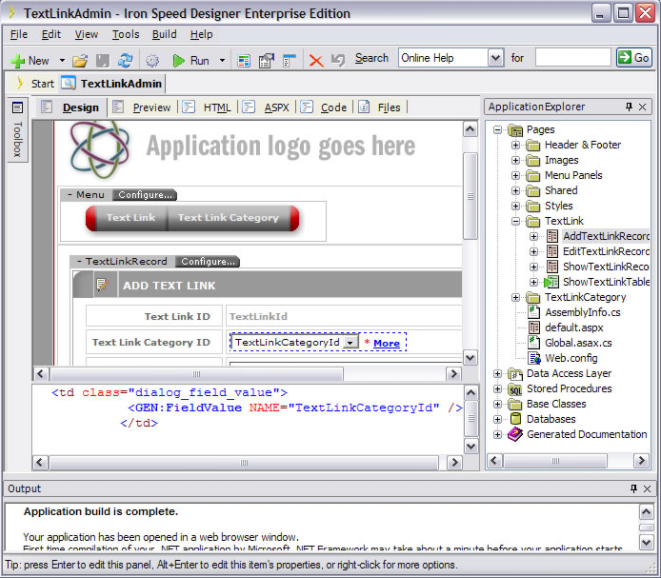Click Configure for TextLinkRecord panel
This screenshot has width=661, height=578.
207,261
